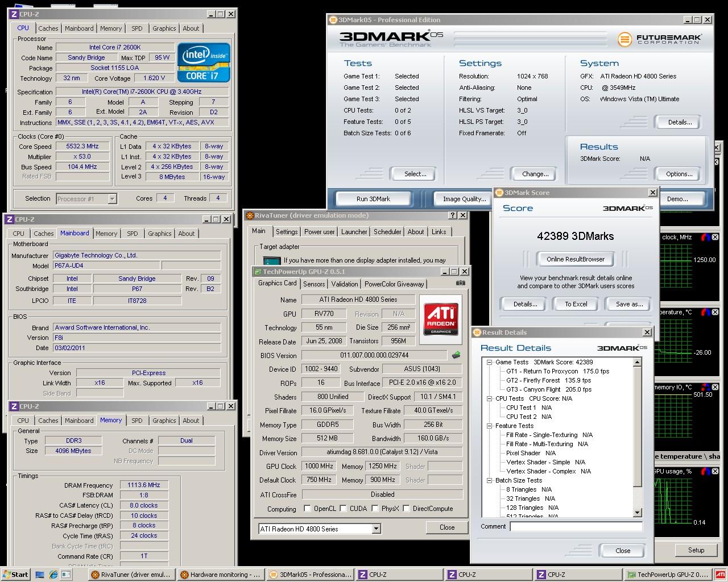This screenshot has height=582, width=728.
Task: Open Image Quality in 3DMark05
Action: [464, 199]
